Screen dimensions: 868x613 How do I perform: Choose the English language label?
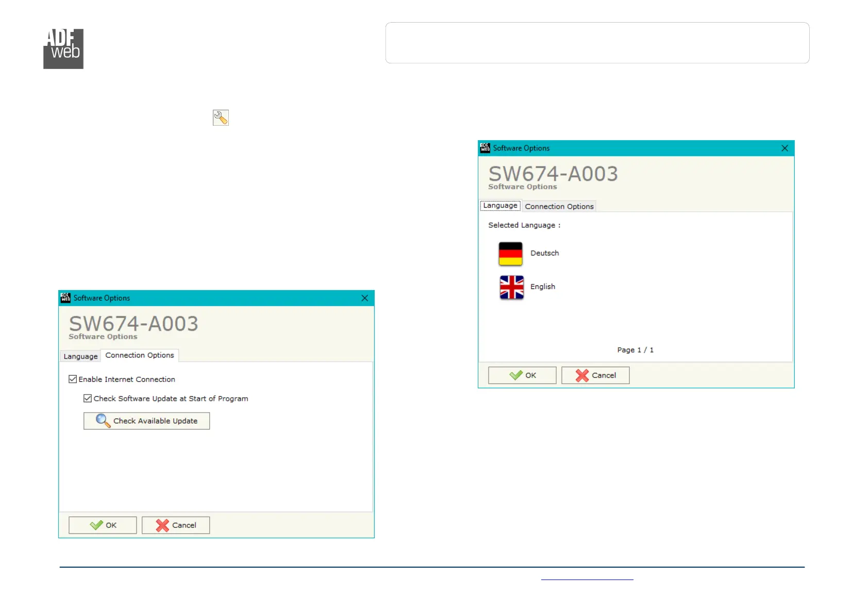pos(543,287)
